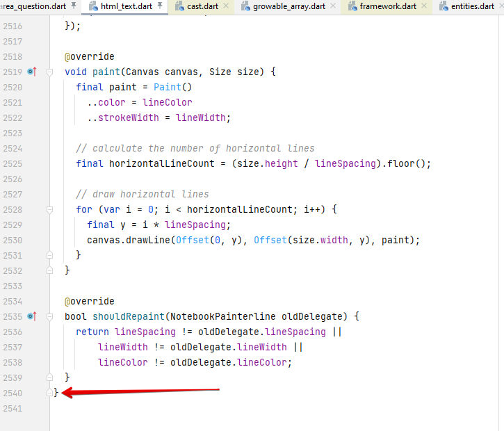Close the growable_array.dart tab
This screenshot has height=431, width=504.
pyautogui.click(x=333, y=6)
